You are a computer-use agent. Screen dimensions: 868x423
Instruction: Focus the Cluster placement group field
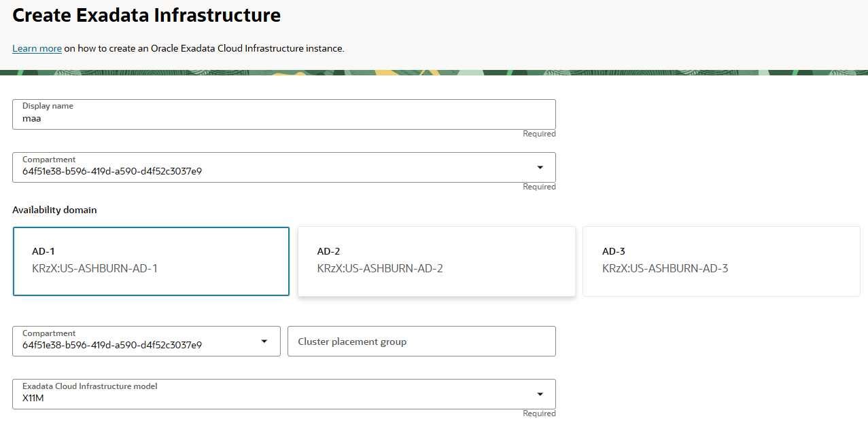(421, 342)
